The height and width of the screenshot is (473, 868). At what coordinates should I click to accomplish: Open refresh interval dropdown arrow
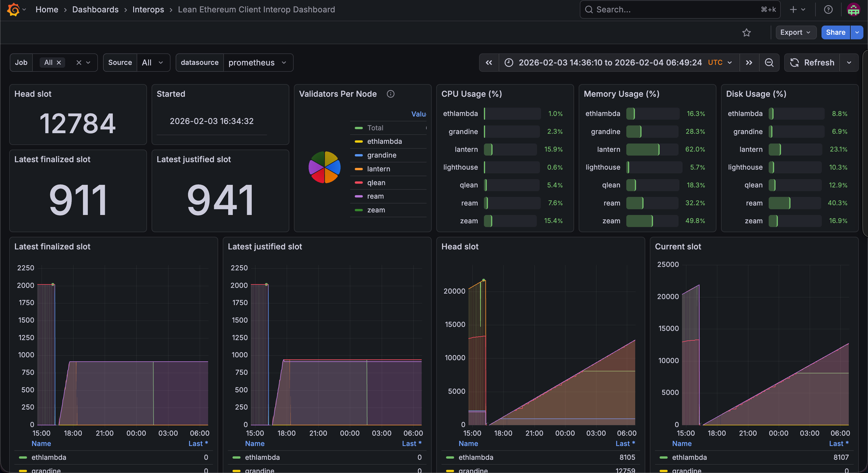[x=849, y=62]
